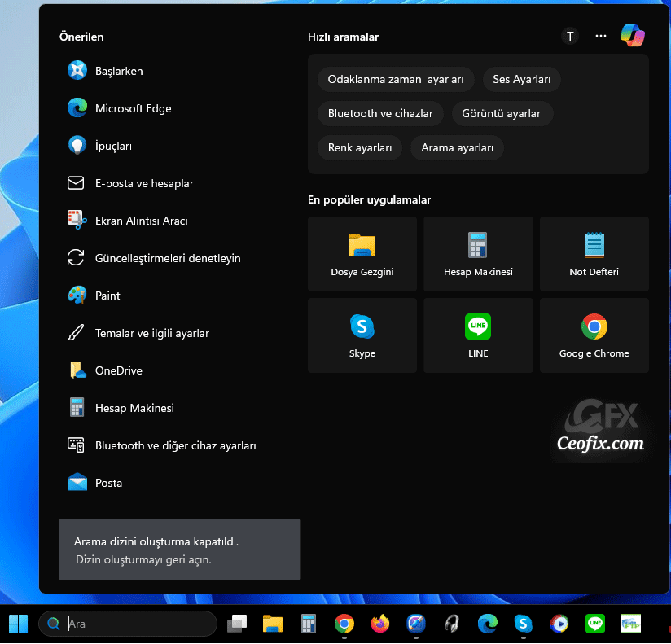Open the three-dot options menu
Viewport: 671px width, 644px height.
coord(600,36)
